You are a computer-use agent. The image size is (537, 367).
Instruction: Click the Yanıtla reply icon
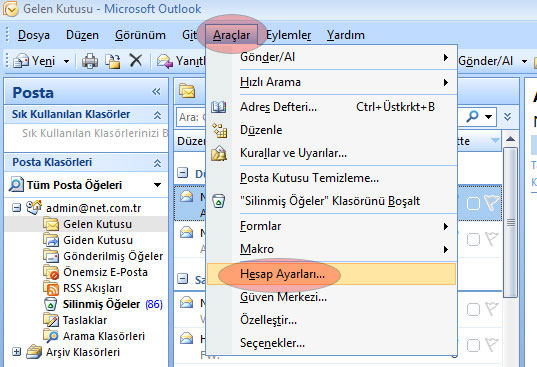coord(165,61)
